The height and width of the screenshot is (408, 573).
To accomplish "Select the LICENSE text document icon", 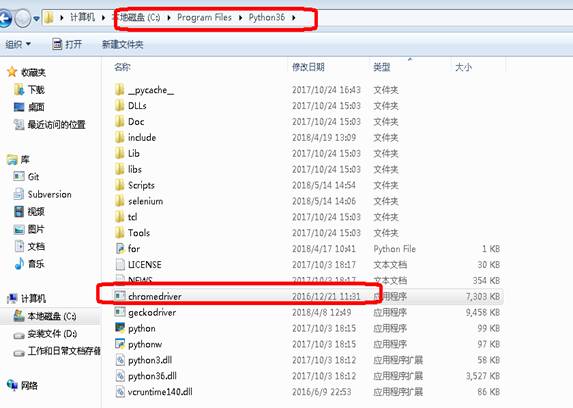I will tap(120, 264).
